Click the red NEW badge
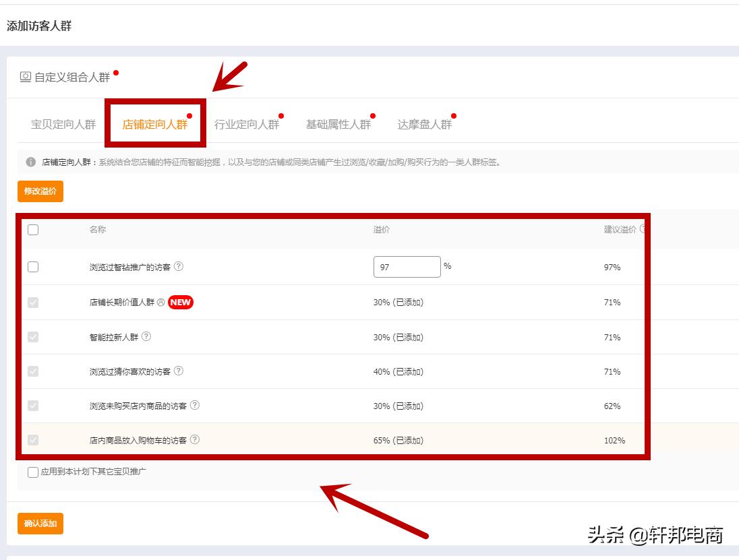The height and width of the screenshot is (560, 739). click(181, 303)
